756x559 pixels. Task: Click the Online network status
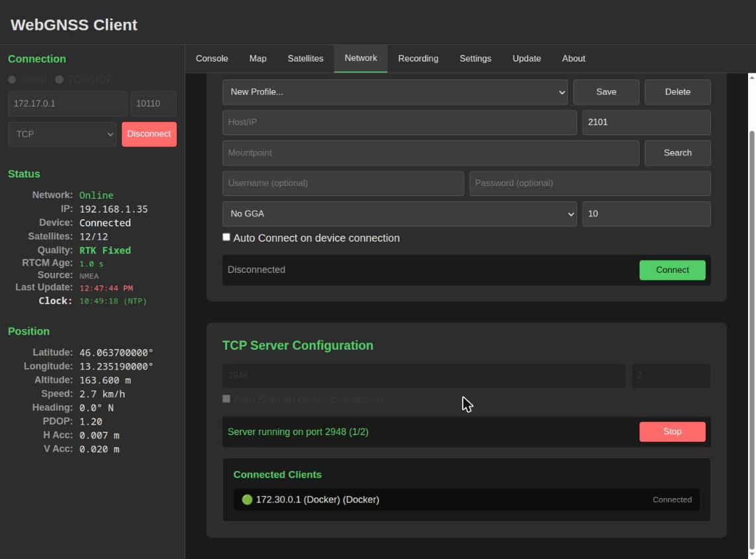point(97,195)
